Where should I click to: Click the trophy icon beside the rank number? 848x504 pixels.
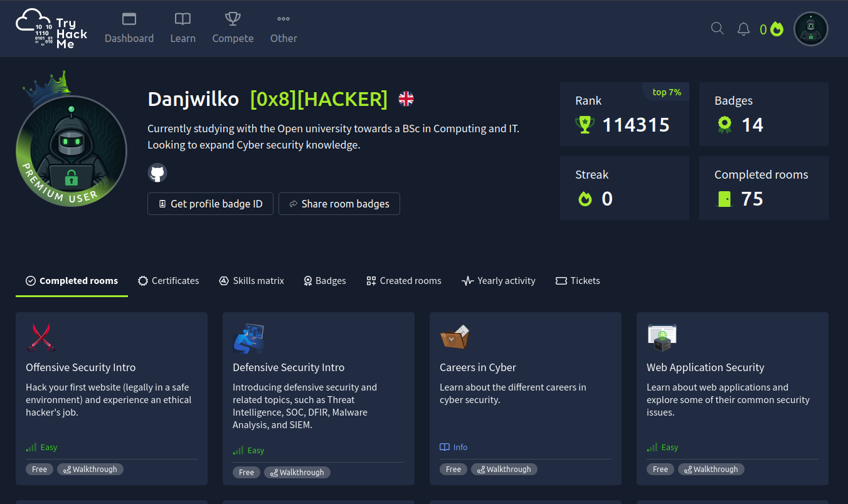585,124
